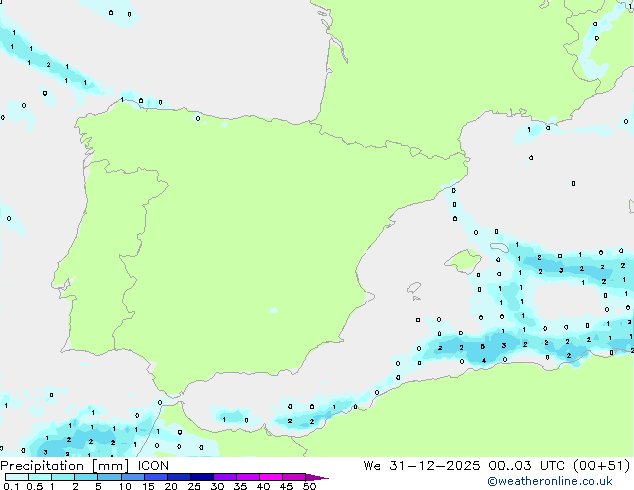The width and height of the screenshot is (634, 490).
Task: Click the '00..03 UTC' time range text
Action: point(525,466)
